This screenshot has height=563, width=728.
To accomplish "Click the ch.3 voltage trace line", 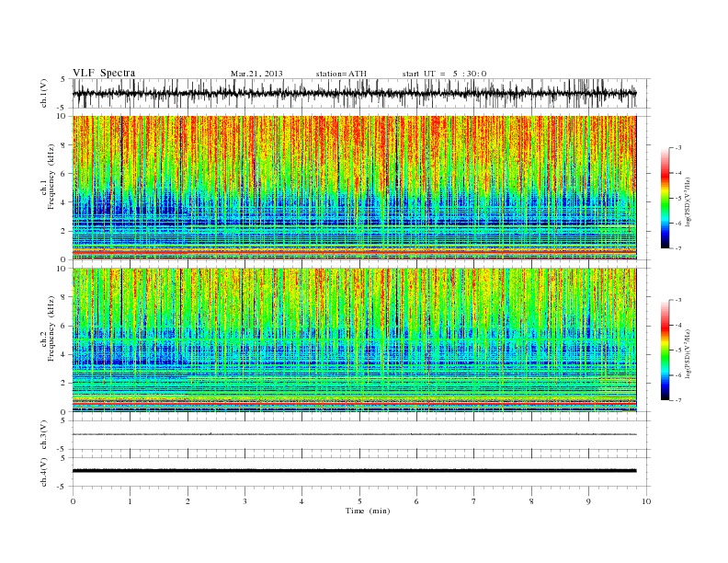I will tap(354, 434).
